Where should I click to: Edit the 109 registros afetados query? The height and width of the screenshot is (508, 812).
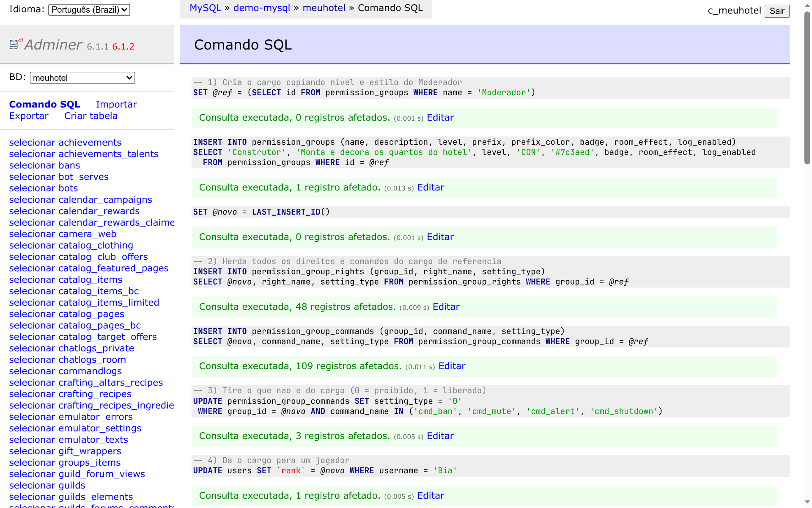pos(452,366)
